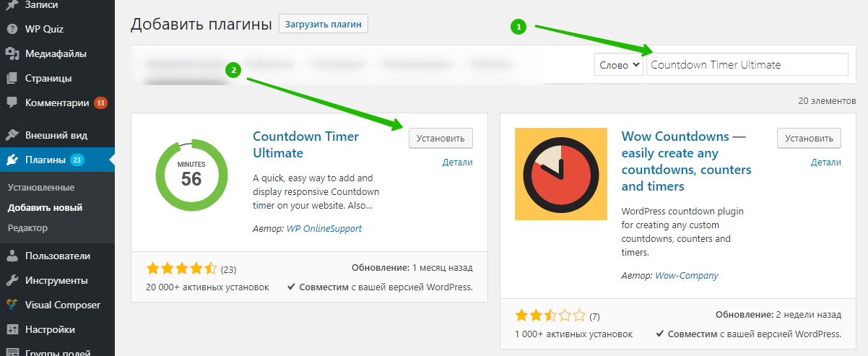This screenshot has height=356, width=868.
Task: Open the Слово search type dropdown
Action: (619, 64)
